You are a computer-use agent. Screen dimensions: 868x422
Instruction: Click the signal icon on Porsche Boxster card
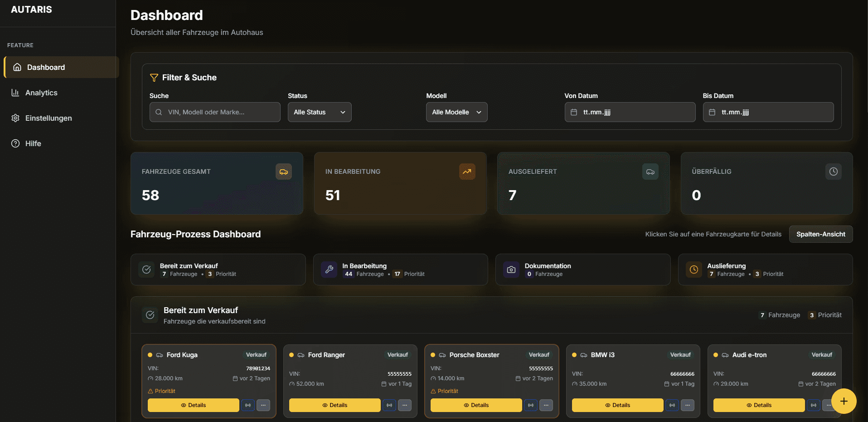coord(531,405)
